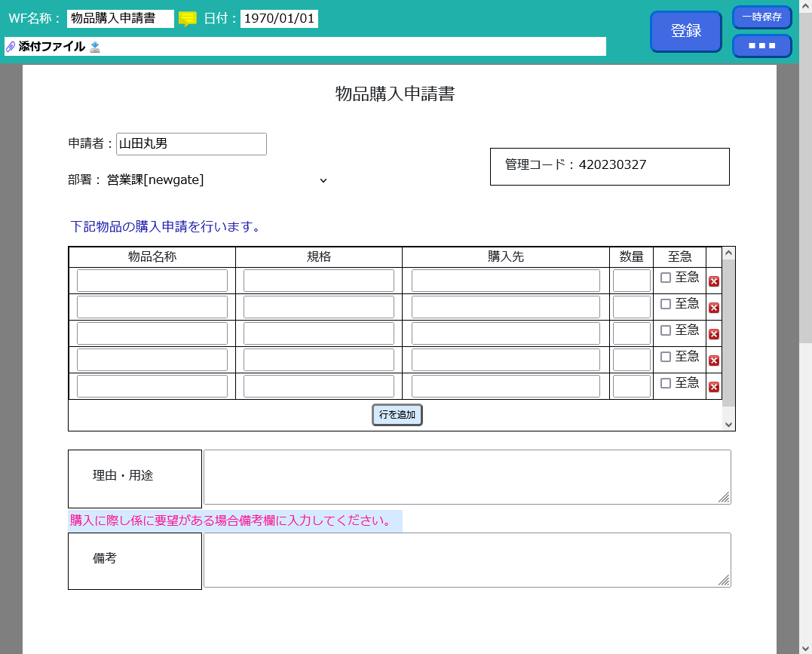Screen dimensions: 812x654
Task: Check 至急 in the first row
Action: pyautogui.click(x=666, y=278)
